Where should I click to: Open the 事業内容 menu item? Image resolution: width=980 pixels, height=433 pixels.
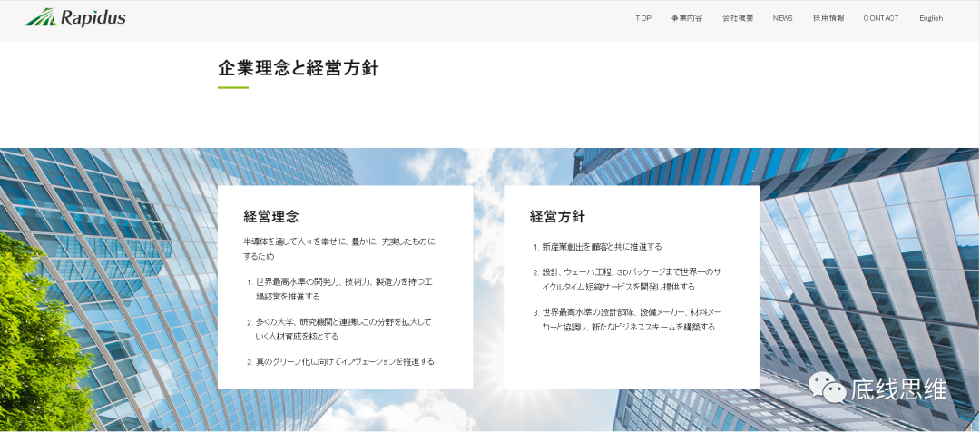pyautogui.click(x=686, y=18)
